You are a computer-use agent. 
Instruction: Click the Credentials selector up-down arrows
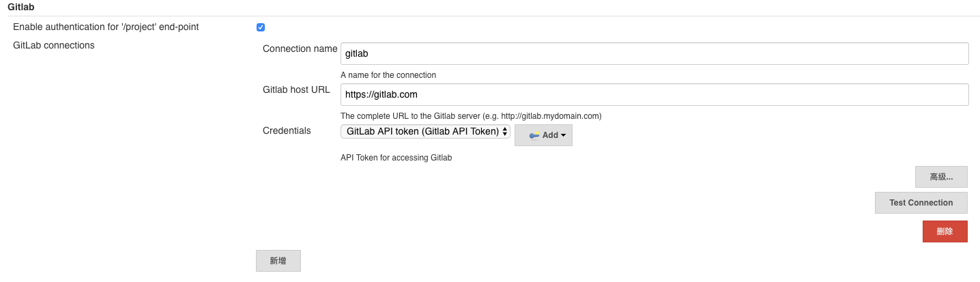tap(505, 132)
